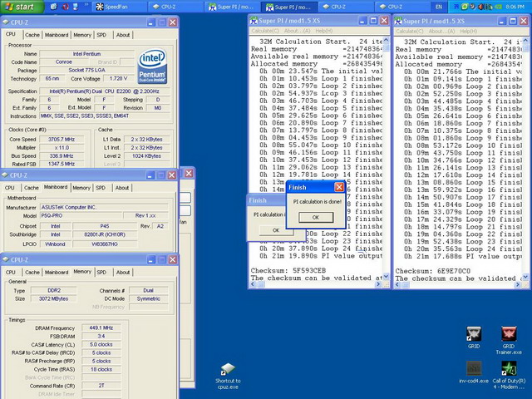Switch to Memory tab in top CPU-Z window
Screen dimensions: 532x399
pyautogui.click(x=82, y=35)
